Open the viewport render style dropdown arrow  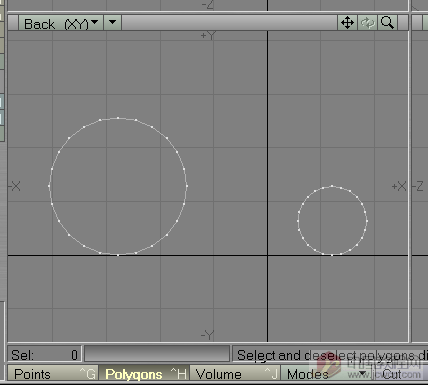113,23
